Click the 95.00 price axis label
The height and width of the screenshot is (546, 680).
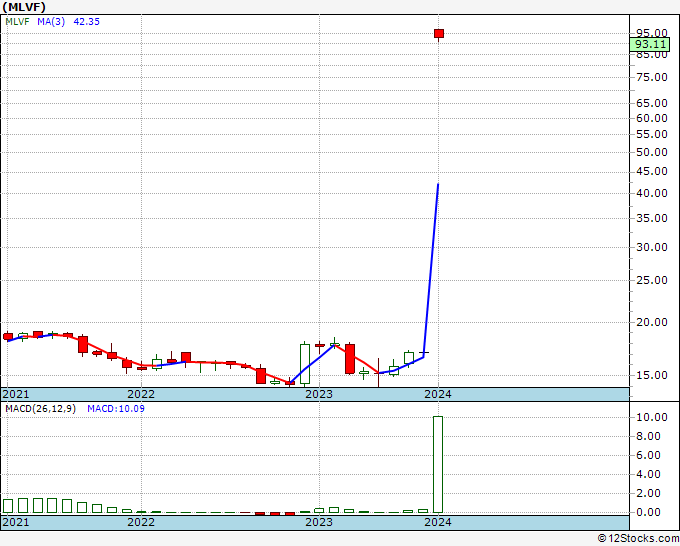point(652,33)
